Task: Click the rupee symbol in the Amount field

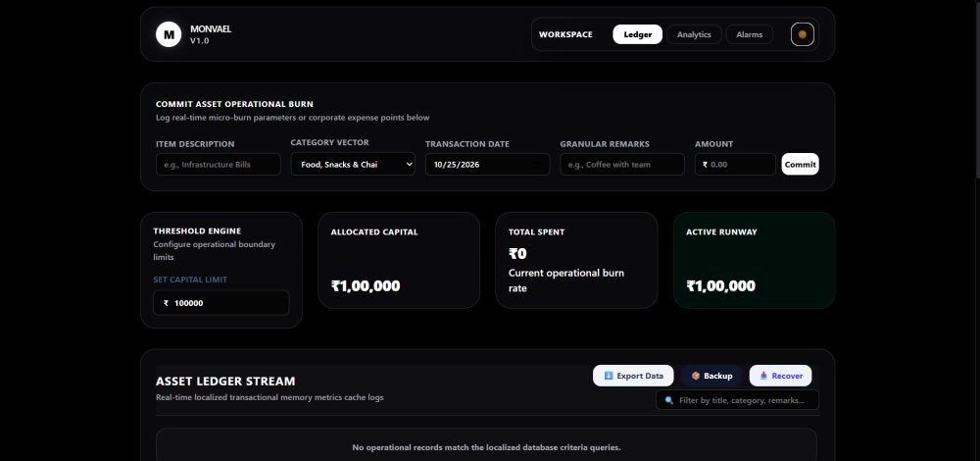Action: (705, 165)
